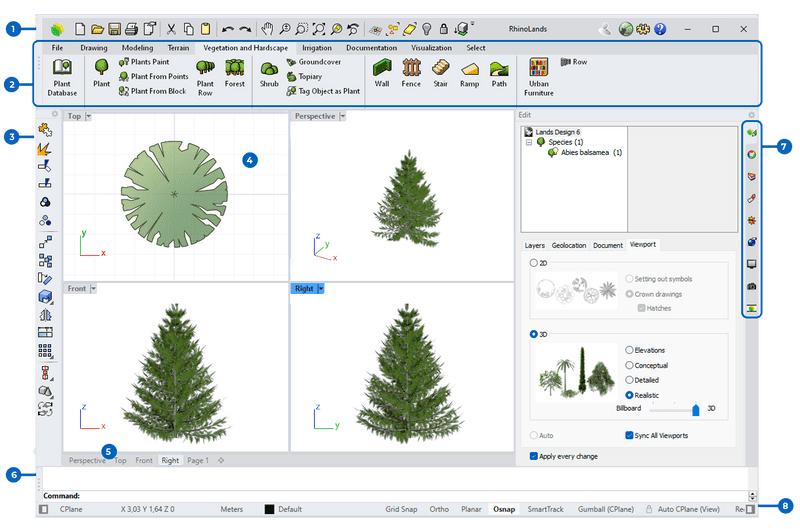Select the Forest tool icon
Screen dimensions: 800x529
(235, 69)
